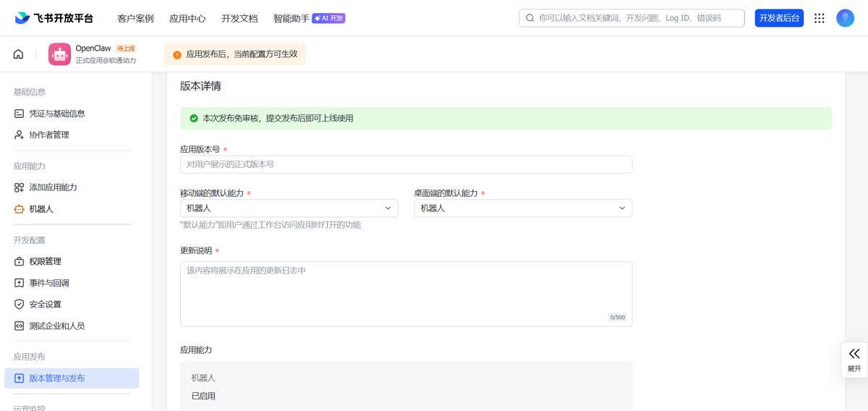Image resolution: width=868 pixels, height=411 pixels.
Task: Click the OpenClaw app name
Action: 93,48
